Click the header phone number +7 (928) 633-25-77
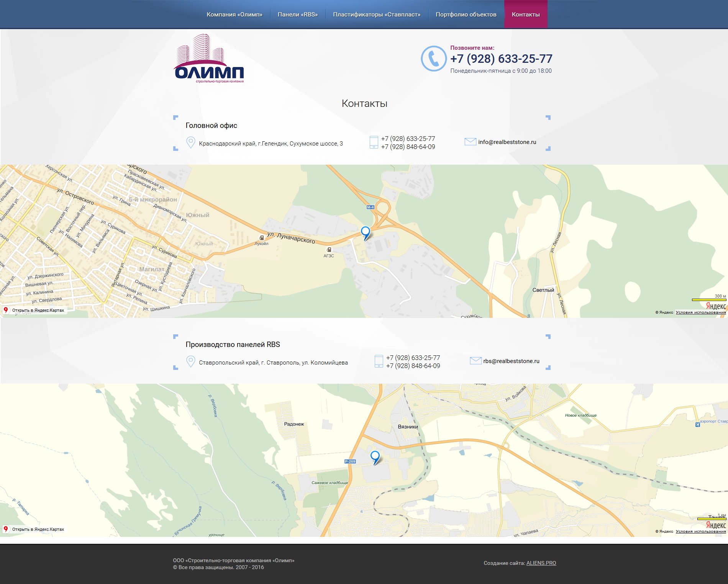The height and width of the screenshot is (584, 728). (501, 59)
